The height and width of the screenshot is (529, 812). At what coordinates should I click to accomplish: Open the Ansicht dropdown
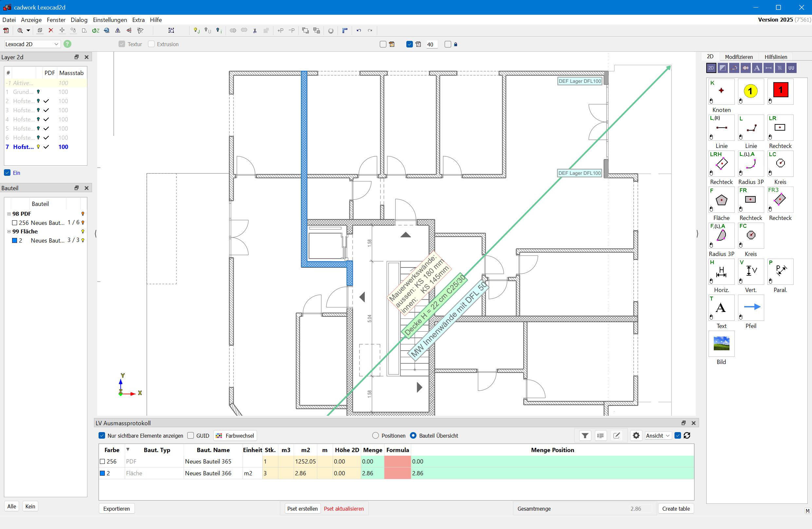[x=657, y=436]
